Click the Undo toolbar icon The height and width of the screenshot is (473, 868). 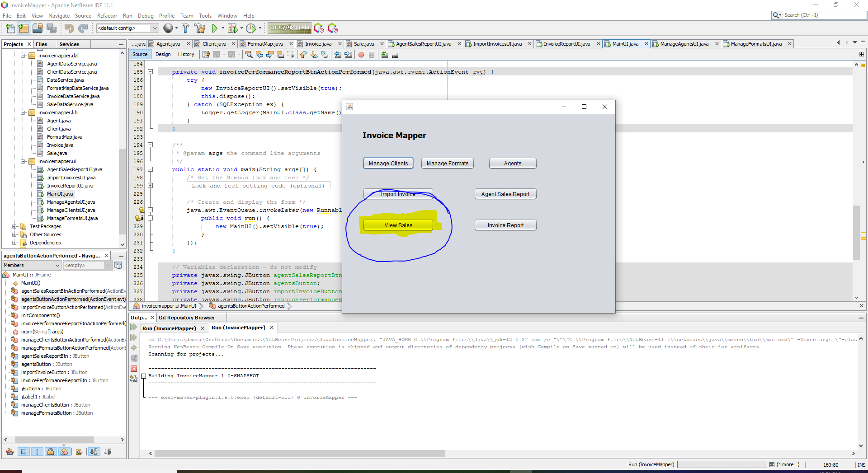[69, 28]
